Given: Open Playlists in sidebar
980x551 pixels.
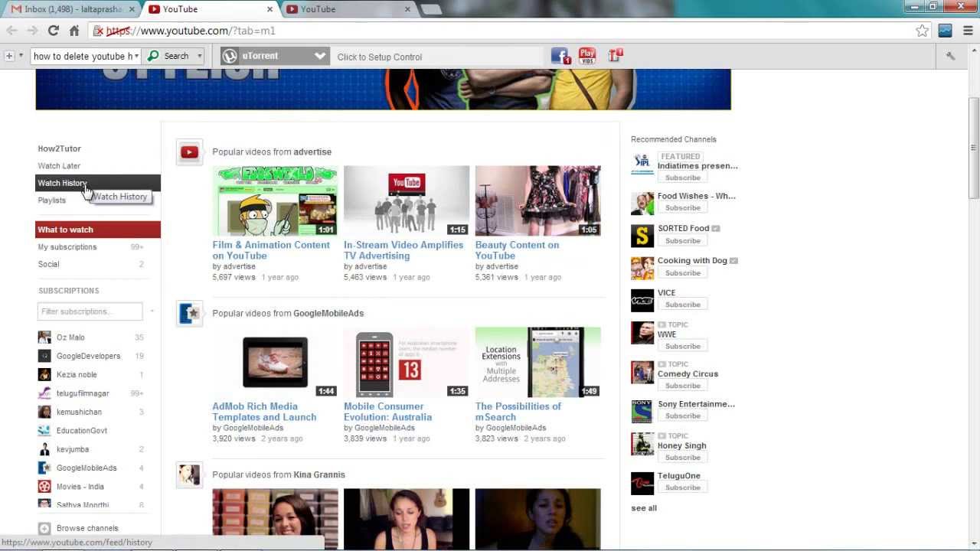Looking at the screenshot, I should point(52,201).
